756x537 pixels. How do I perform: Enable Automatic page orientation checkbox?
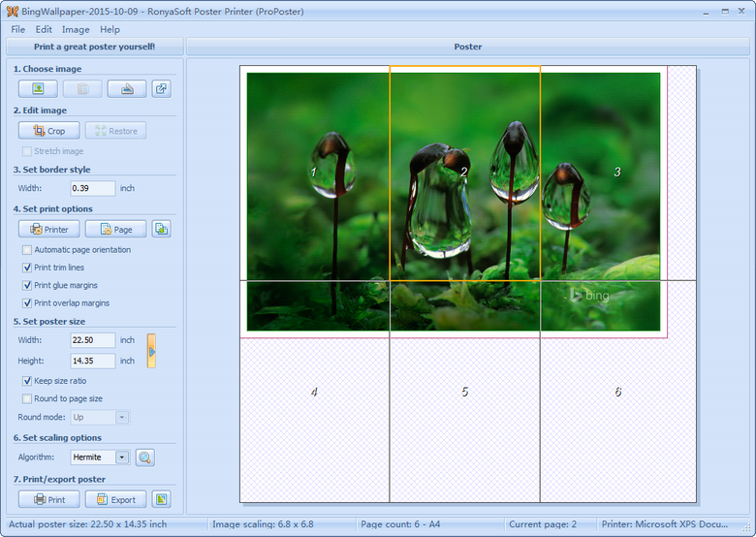27,250
